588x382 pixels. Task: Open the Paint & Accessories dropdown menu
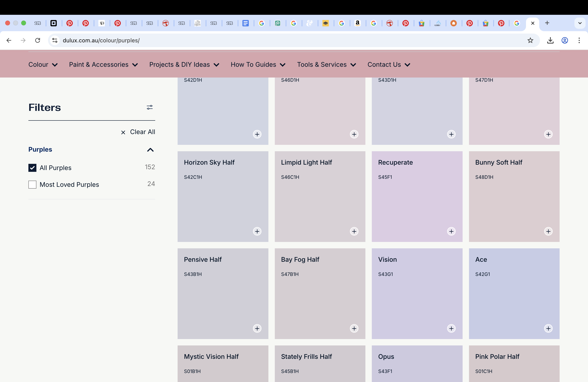coord(103,65)
